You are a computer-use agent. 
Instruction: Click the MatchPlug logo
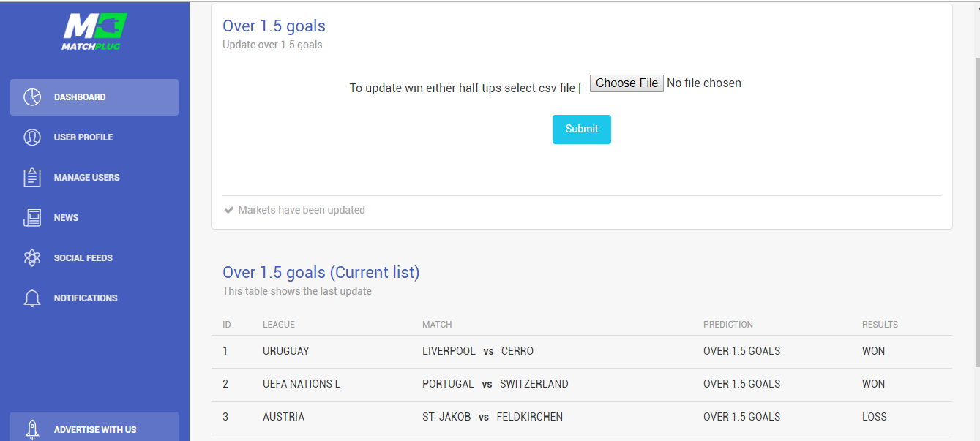94,32
